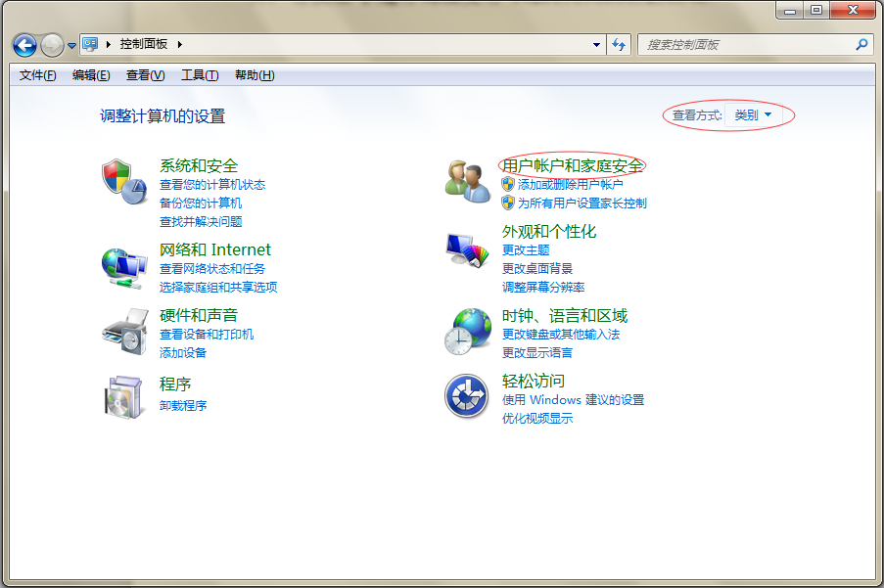Click 卸载程序 link
This screenshot has width=884, height=588.
pos(183,405)
